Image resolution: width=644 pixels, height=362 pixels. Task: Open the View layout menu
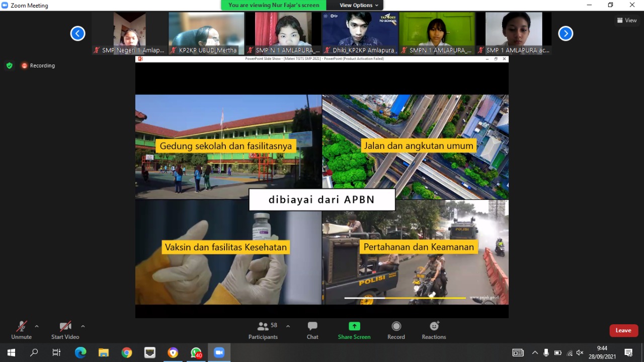[x=627, y=20]
